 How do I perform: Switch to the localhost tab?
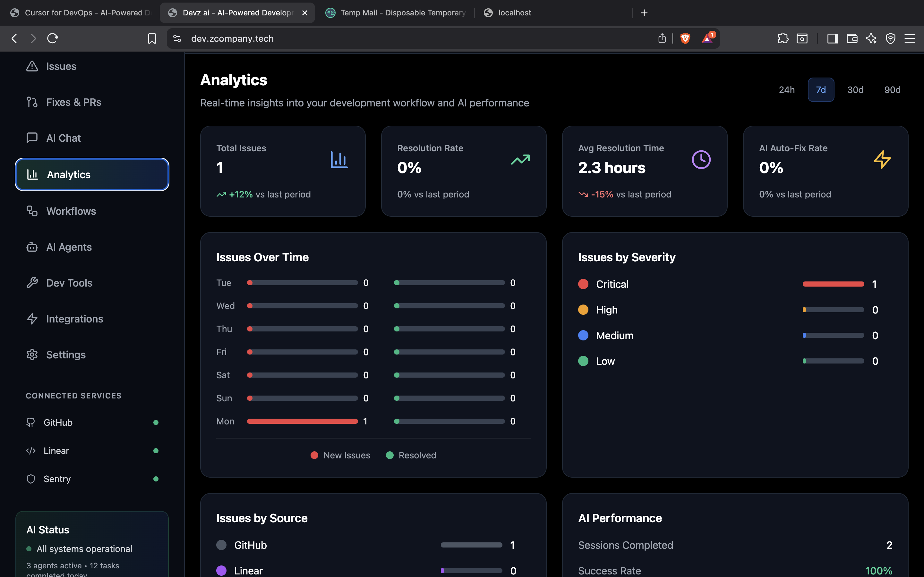point(514,13)
